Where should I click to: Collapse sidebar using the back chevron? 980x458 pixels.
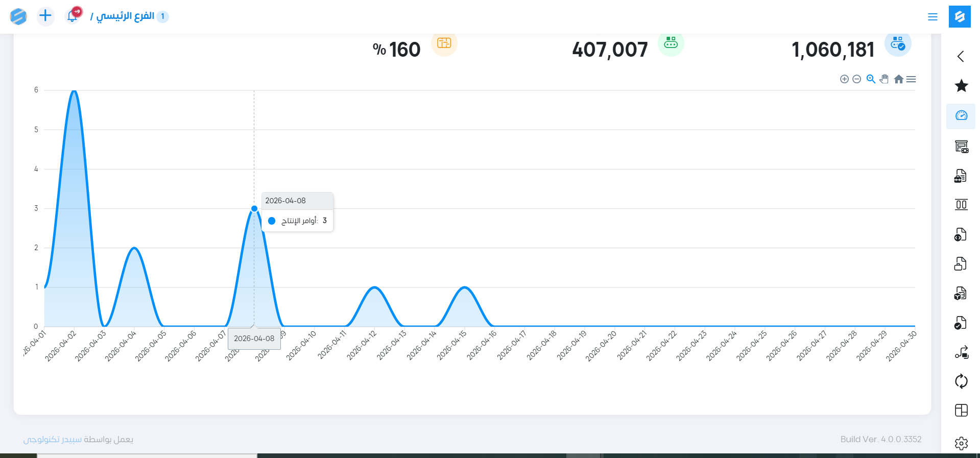[961, 56]
